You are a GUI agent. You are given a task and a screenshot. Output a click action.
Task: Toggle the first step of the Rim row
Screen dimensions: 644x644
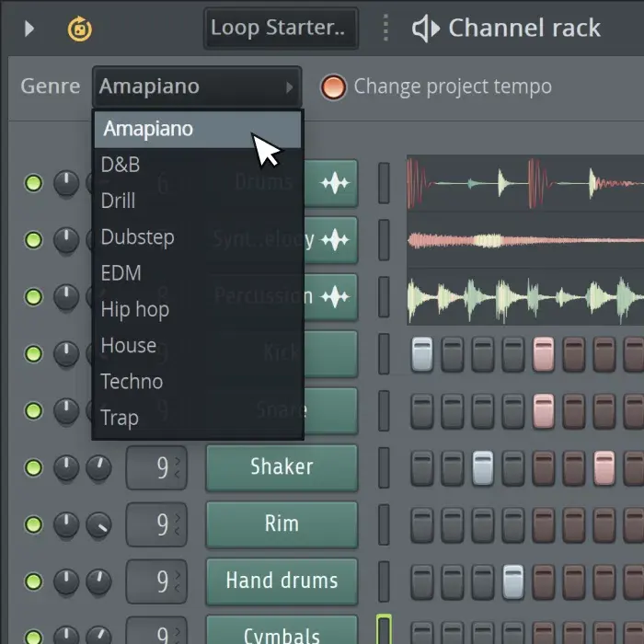point(422,524)
